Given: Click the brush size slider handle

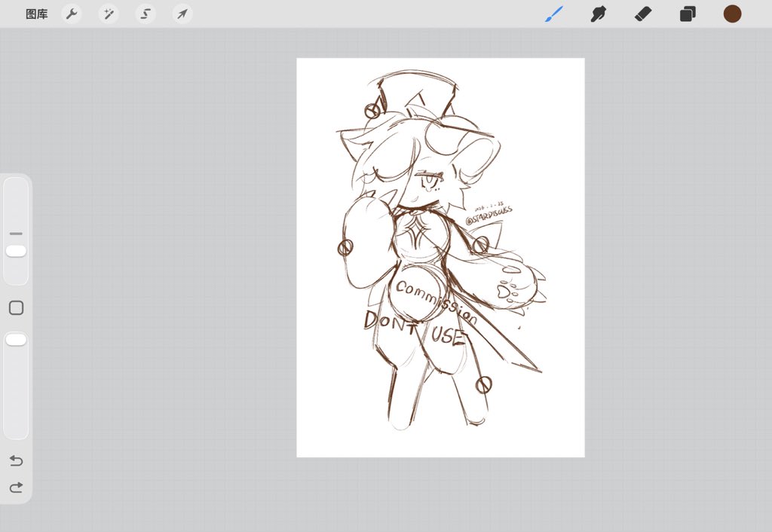Looking at the screenshot, I should pyautogui.click(x=17, y=251).
